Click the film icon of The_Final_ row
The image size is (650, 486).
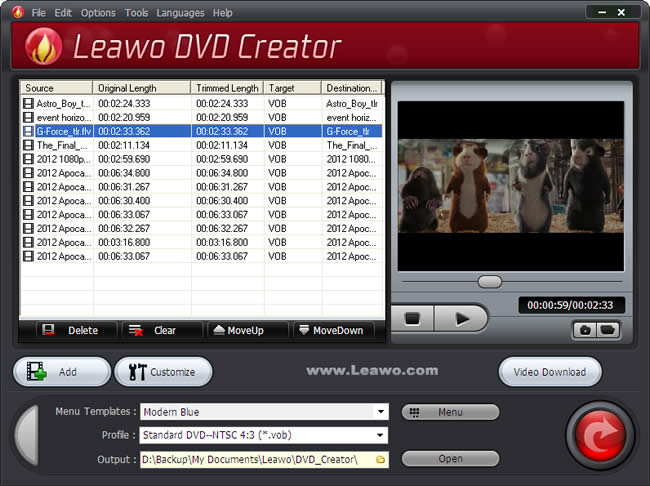tap(28, 145)
